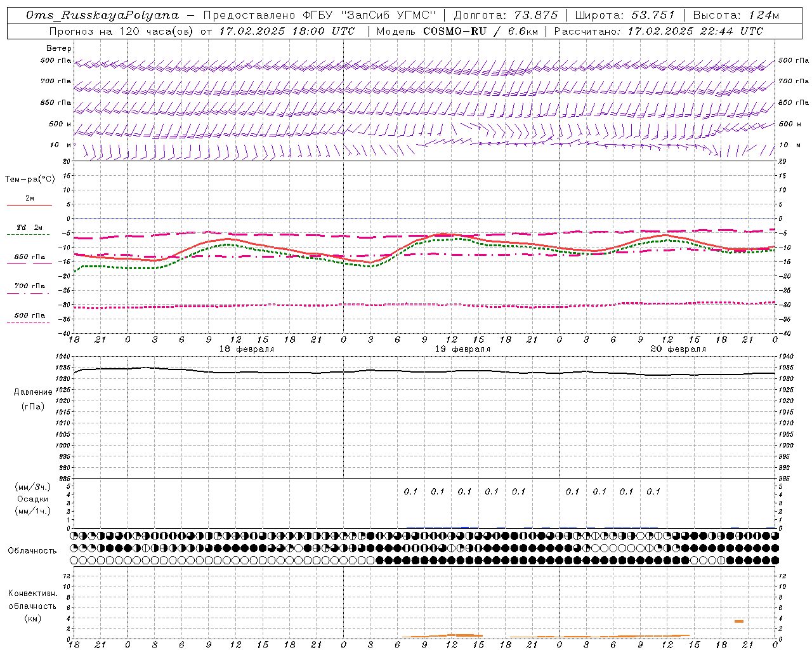
Task: Click the Прогноз на 120 часа(ов) text
Action: (122, 31)
